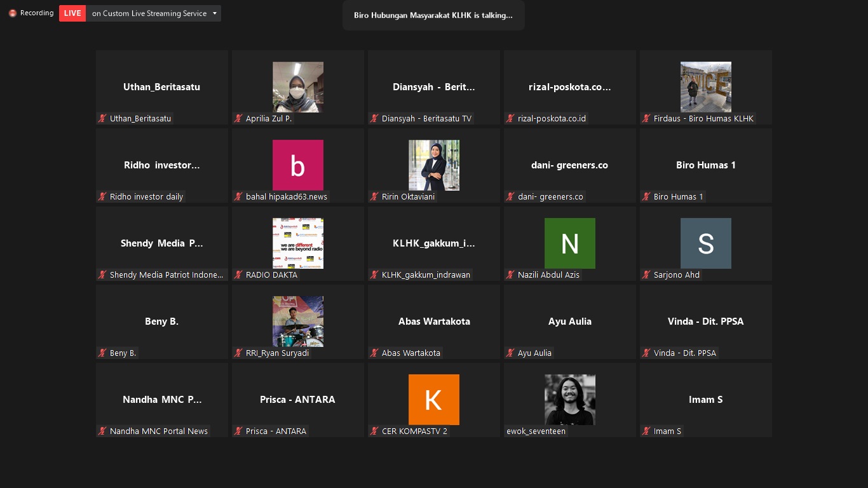Viewport: 868px width, 488px height.
Task: Click the muted mic icon for Prisca - ANTARA
Action: (238, 431)
